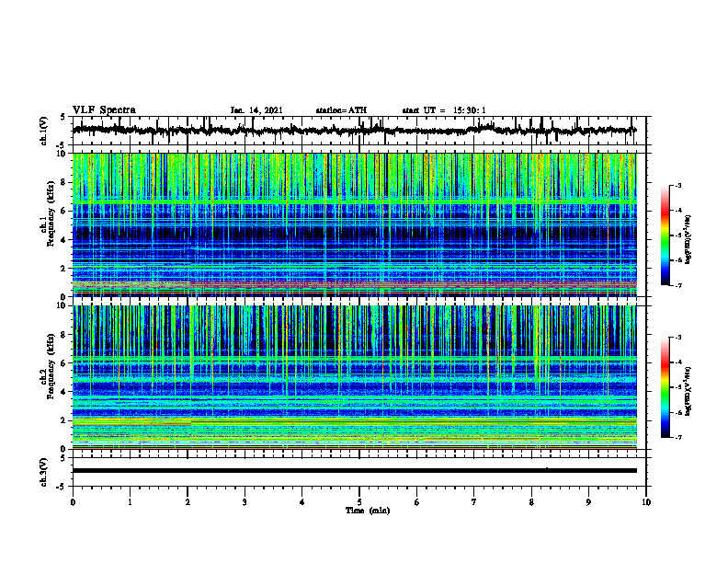Click time axis tick label "0"
This screenshot has width=728, height=563.
coord(73,502)
